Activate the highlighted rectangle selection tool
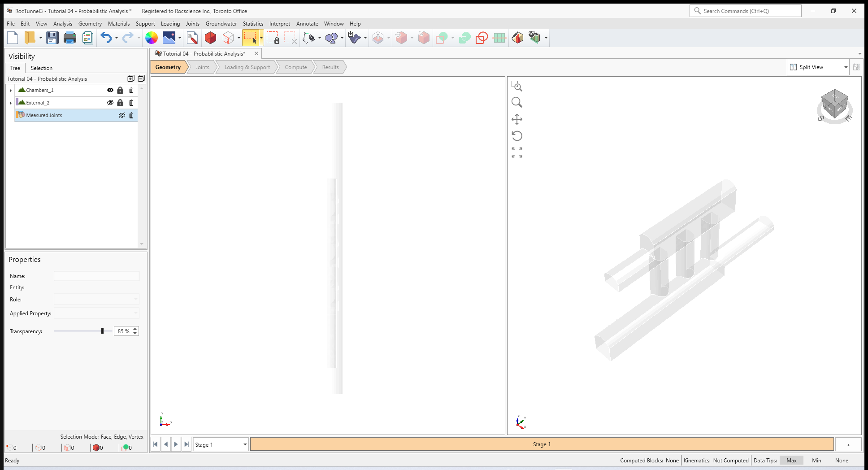The height and width of the screenshot is (470, 868). (x=251, y=38)
